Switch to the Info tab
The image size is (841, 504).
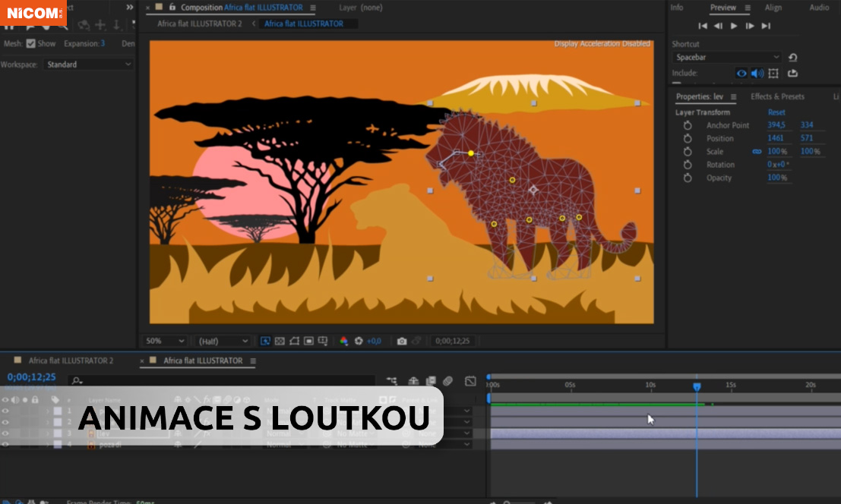coord(677,8)
